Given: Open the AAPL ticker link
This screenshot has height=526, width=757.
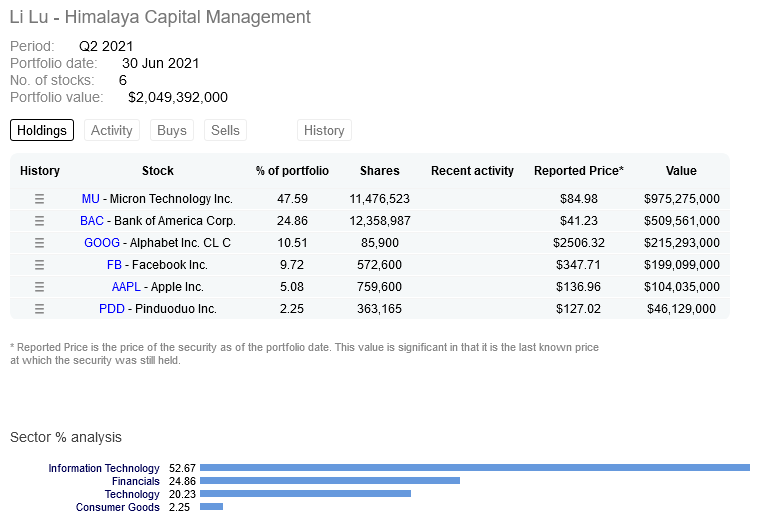Looking at the screenshot, I should (x=126, y=287).
